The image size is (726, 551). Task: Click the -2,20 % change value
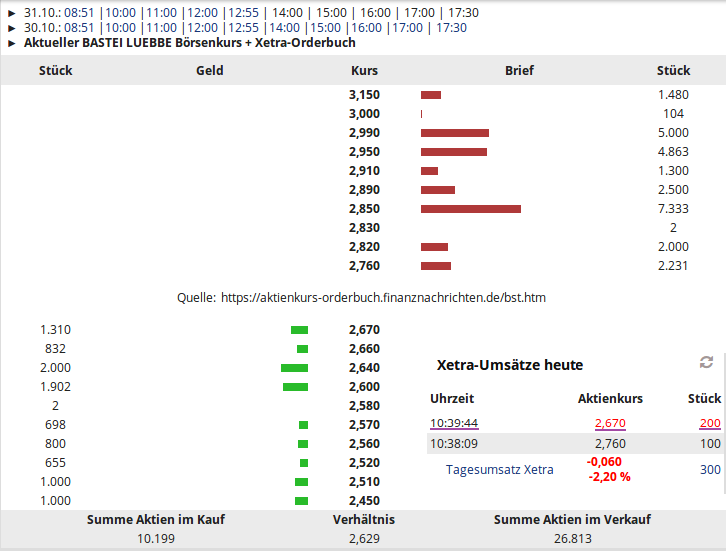[x=609, y=477]
